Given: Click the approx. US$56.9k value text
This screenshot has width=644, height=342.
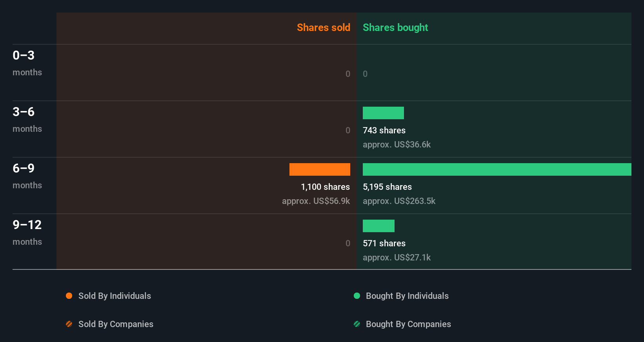Looking at the screenshot, I should pos(316,201).
